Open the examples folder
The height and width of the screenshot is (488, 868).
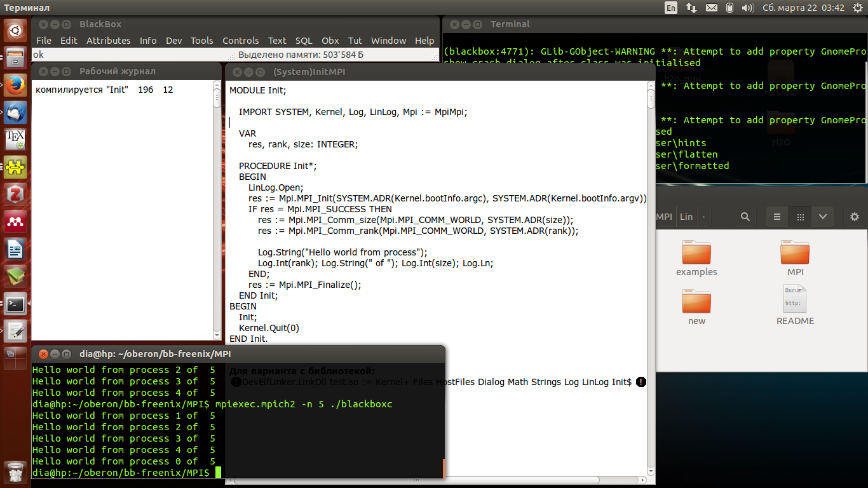coord(696,253)
